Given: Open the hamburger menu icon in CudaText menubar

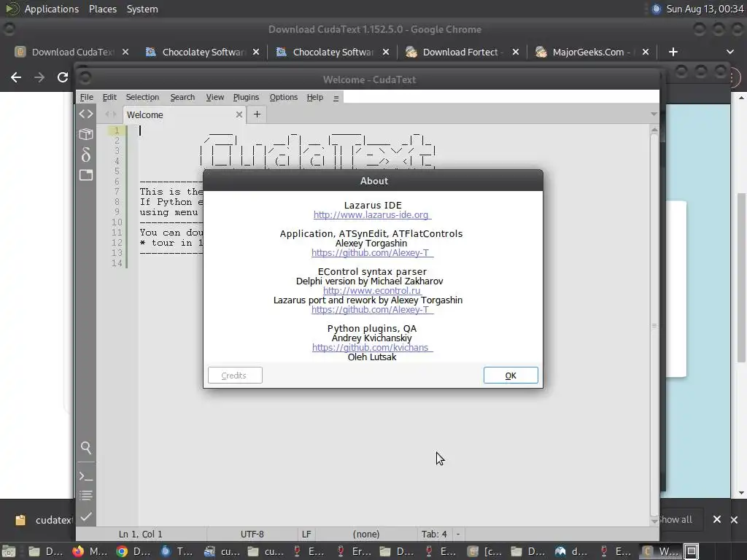Looking at the screenshot, I should click(336, 98).
